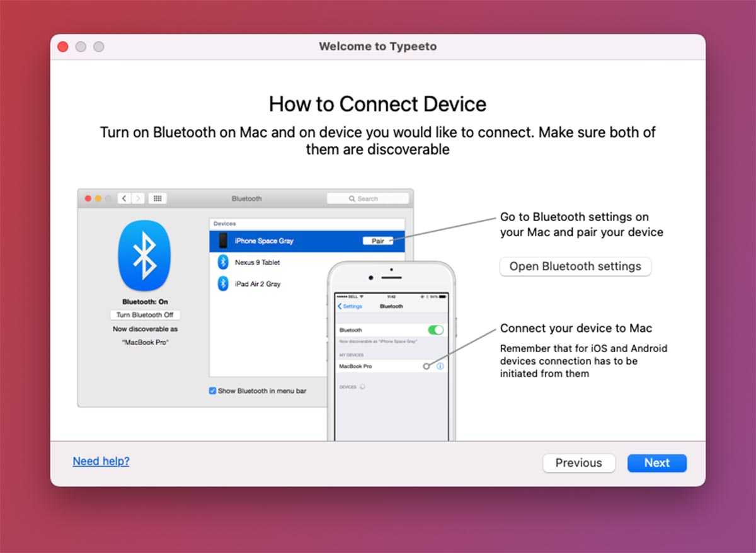Open the Need help? link
The height and width of the screenshot is (553, 756).
101,461
